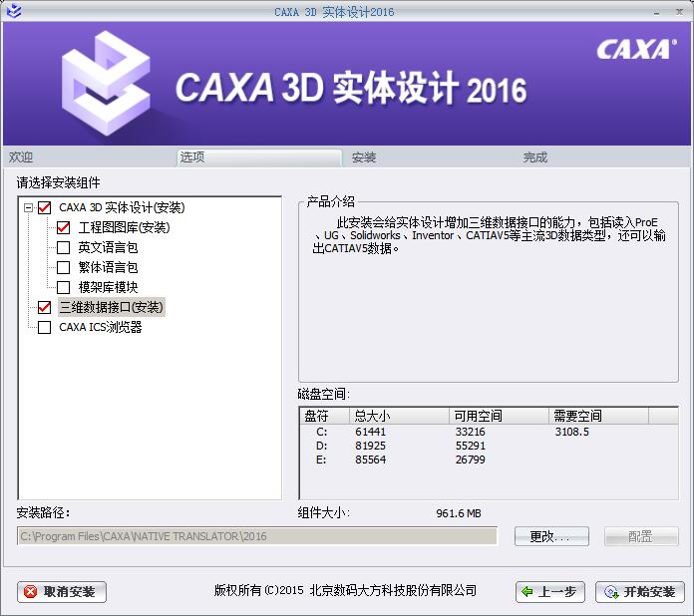Click the install path input field
The image size is (694, 616).
pos(257,536)
